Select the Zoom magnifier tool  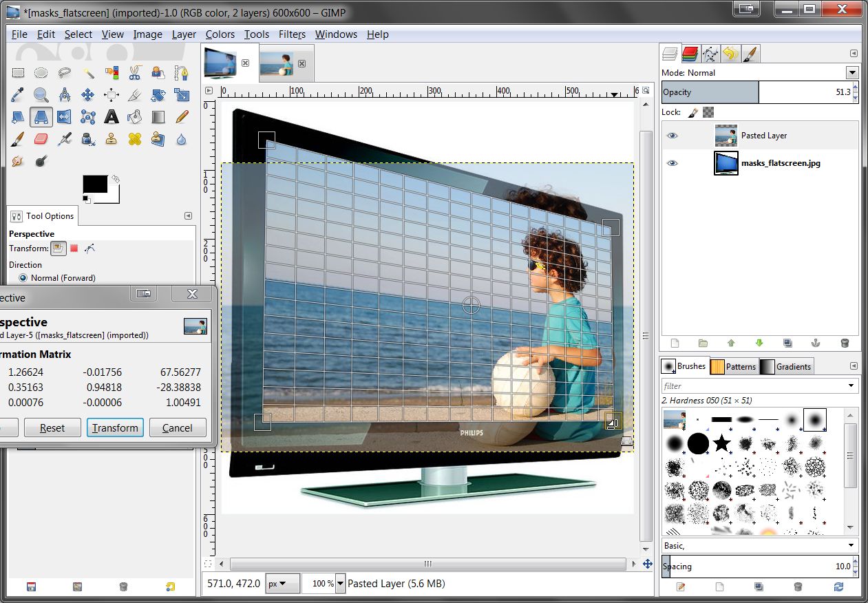[x=41, y=95]
